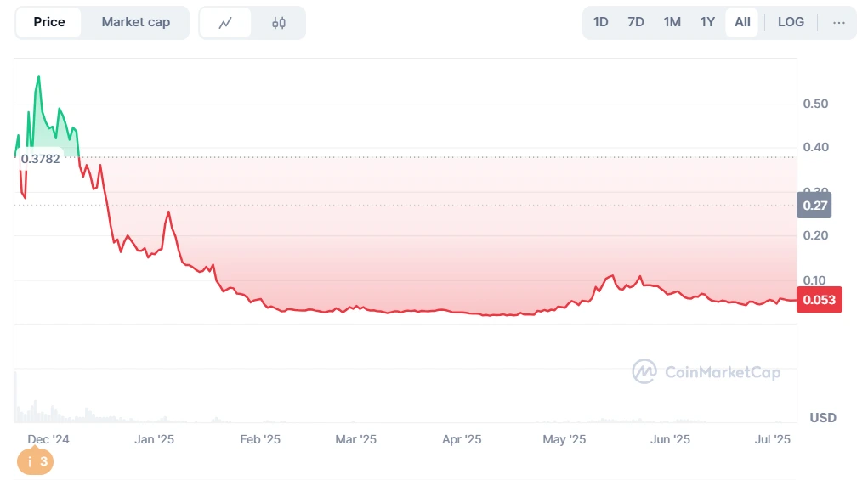Set chart range to 1M

(x=672, y=22)
